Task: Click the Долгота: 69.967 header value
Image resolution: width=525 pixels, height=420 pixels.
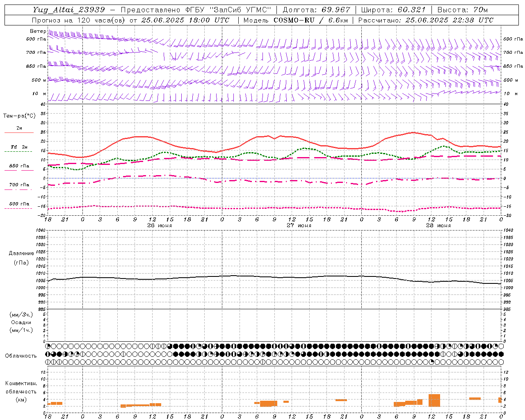Action: (317, 10)
